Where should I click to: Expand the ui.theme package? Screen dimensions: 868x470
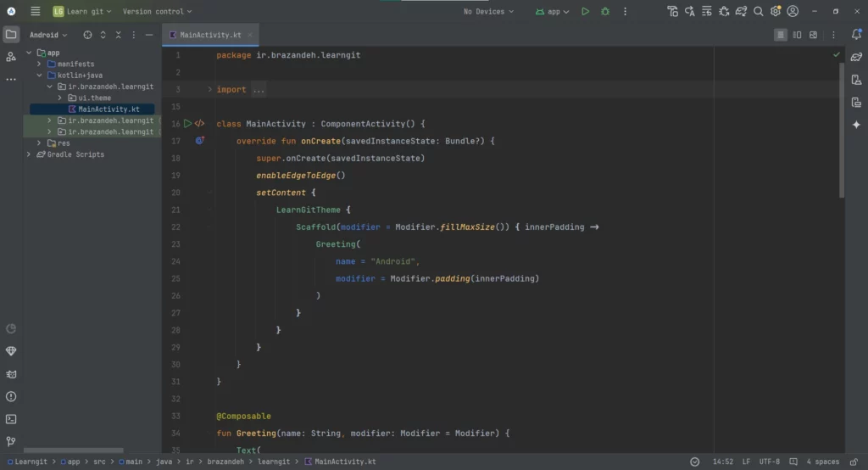click(60, 98)
